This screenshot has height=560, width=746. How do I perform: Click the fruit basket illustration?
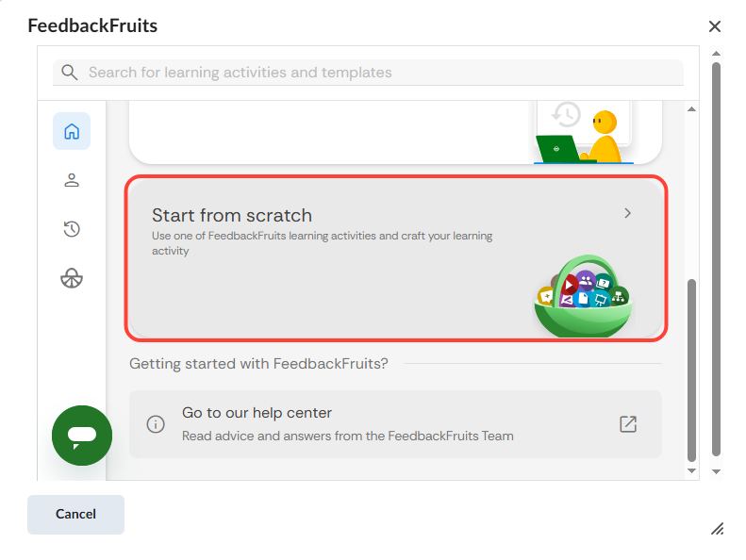pos(582,297)
